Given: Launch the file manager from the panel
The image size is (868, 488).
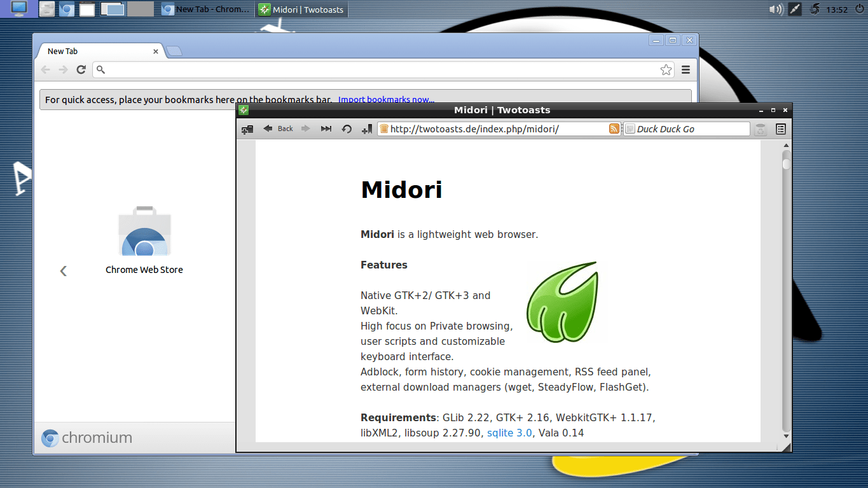Looking at the screenshot, I should click(46, 9).
